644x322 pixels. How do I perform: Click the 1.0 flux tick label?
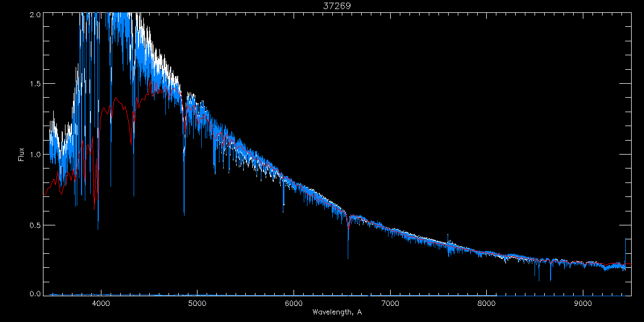pyautogui.click(x=33, y=155)
